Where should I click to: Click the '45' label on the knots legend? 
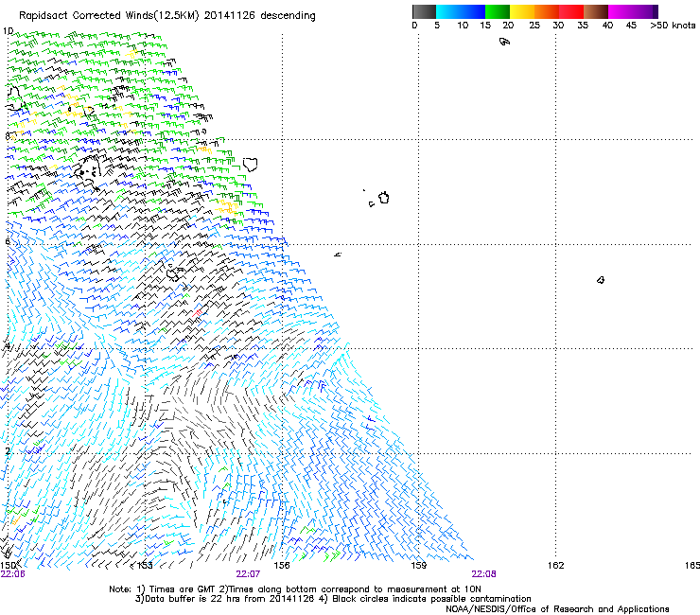631,26
